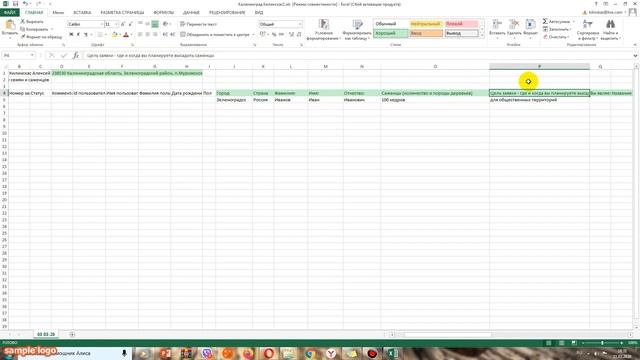Apply the red font color
Screen dimensions: 640x360
(126, 35)
